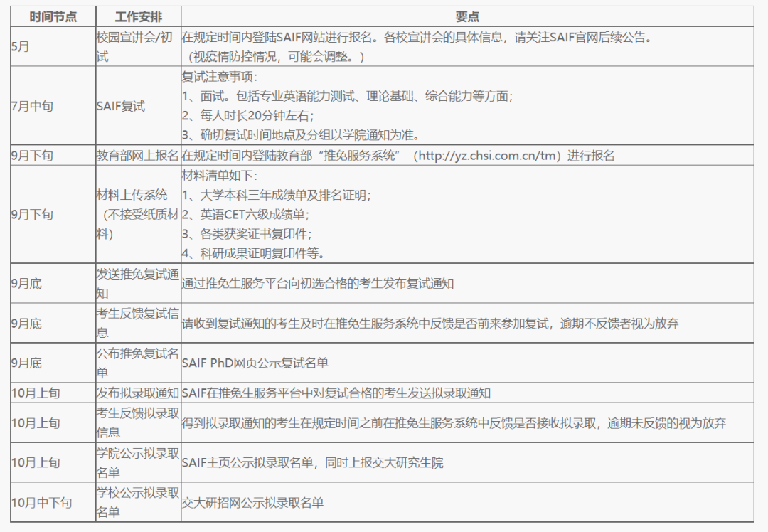
Task: Select 10月上旬 in the 考生反馈拟录取信息 row
Action: point(53,422)
